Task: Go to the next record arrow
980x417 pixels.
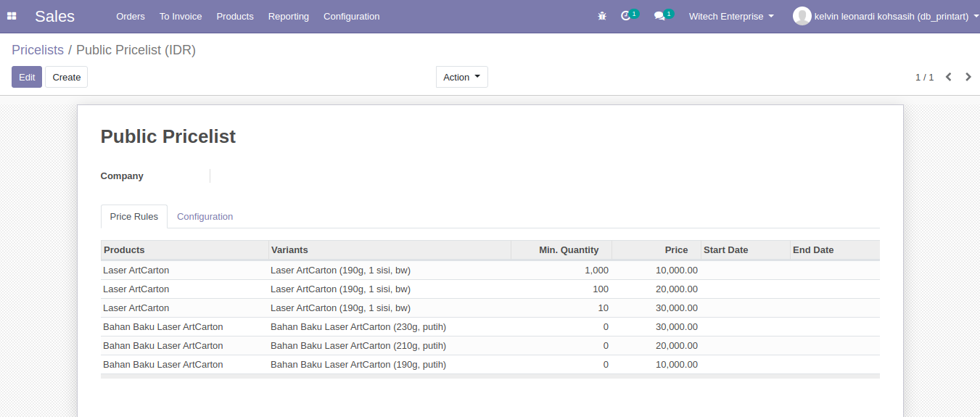Action: (x=968, y=77)
